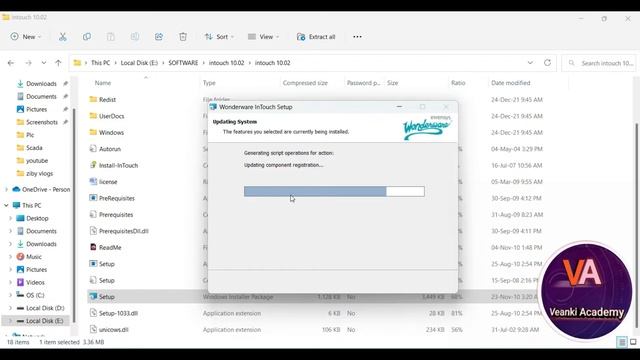Click Extract all button
640x360 pixels.
coord(316,37)
